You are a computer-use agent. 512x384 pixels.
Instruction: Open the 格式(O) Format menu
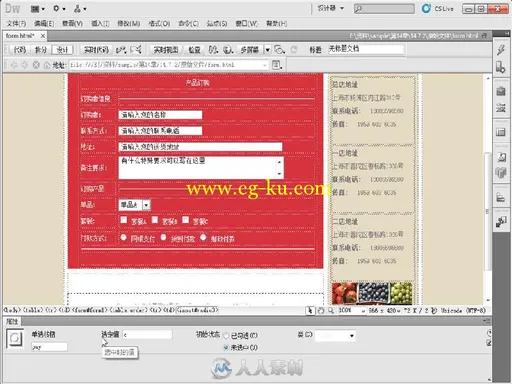pos(159,23)
